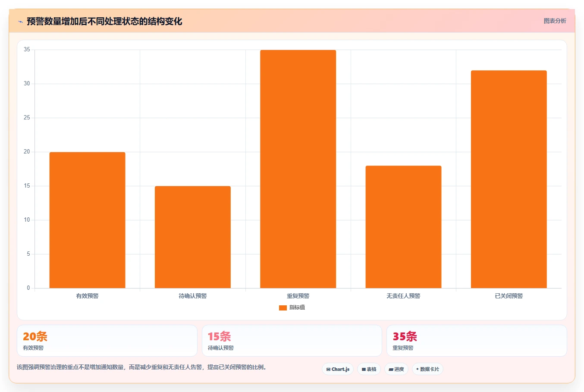Click the y-axis value 20
Screen dimensions: 584x392
pyautogui.click(x=27, y=152)
